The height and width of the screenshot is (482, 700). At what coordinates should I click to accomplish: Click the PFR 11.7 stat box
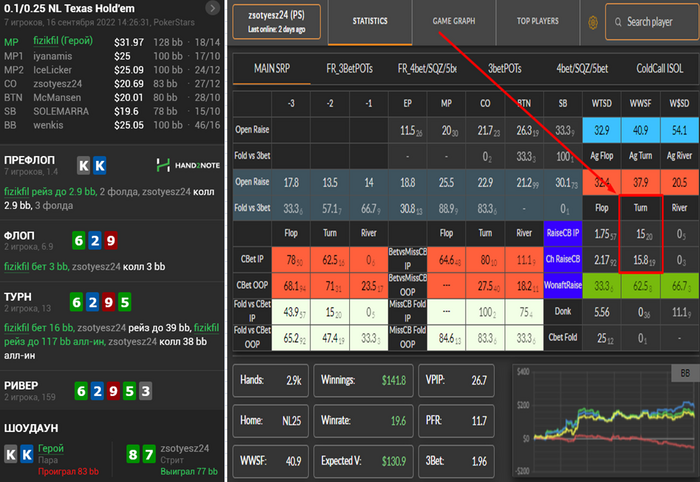[x=456, y=420]
